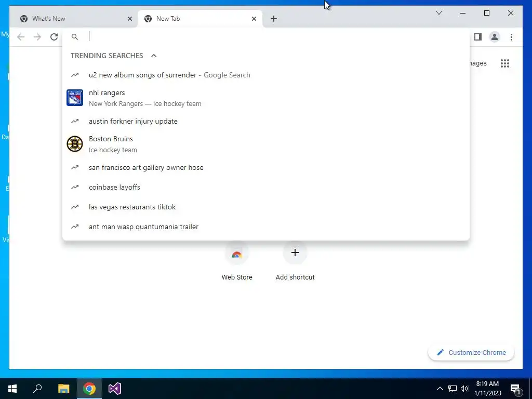Image resolution: width=532 pixels, height=399 pixels.
Task: Open the Windows Start menu
Action: [12, 389]
